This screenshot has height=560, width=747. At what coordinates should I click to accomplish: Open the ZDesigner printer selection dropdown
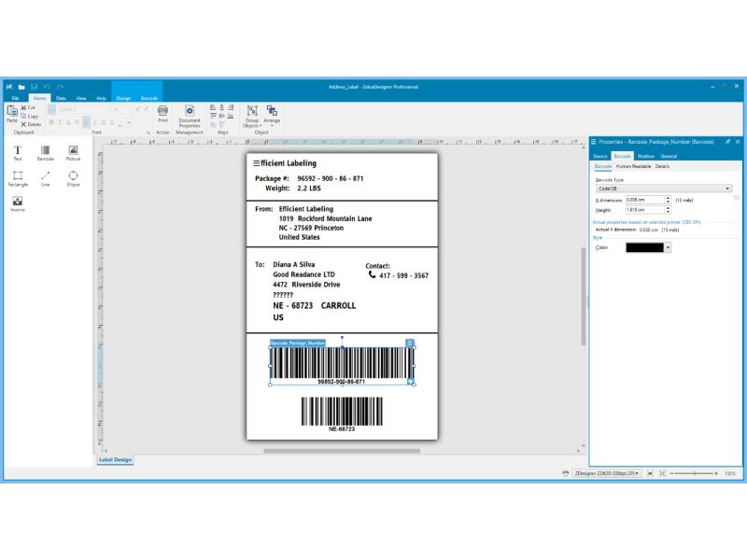606,473
